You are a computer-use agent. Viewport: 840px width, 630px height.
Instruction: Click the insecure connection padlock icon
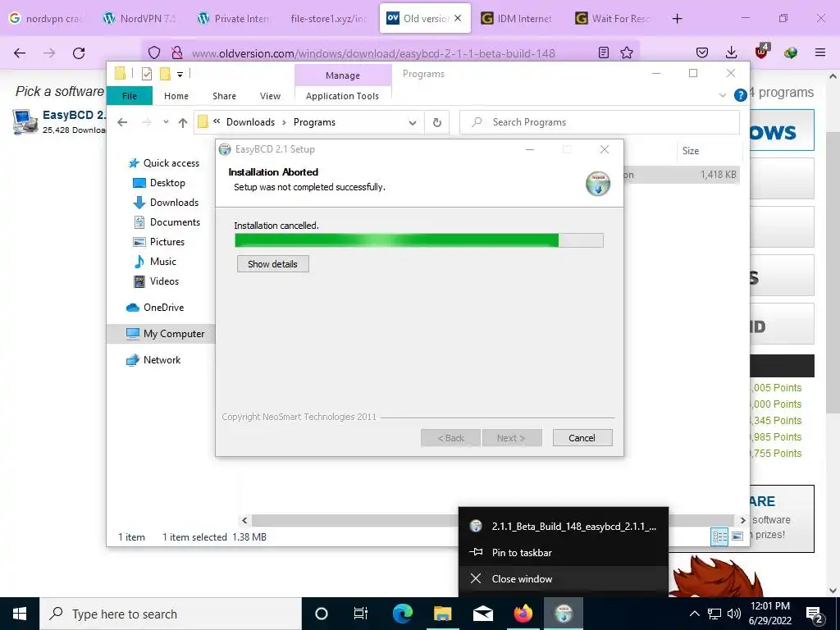(x=177, y=52)
